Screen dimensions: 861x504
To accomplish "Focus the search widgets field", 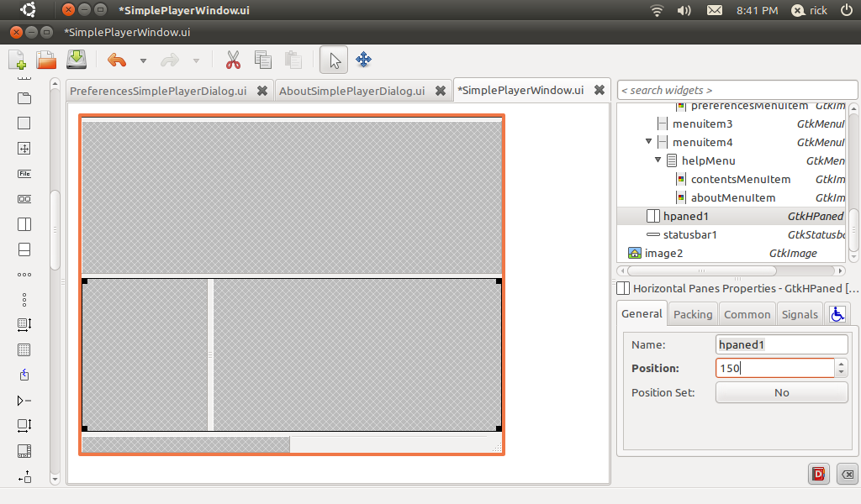I will click(x=737, y=90).
